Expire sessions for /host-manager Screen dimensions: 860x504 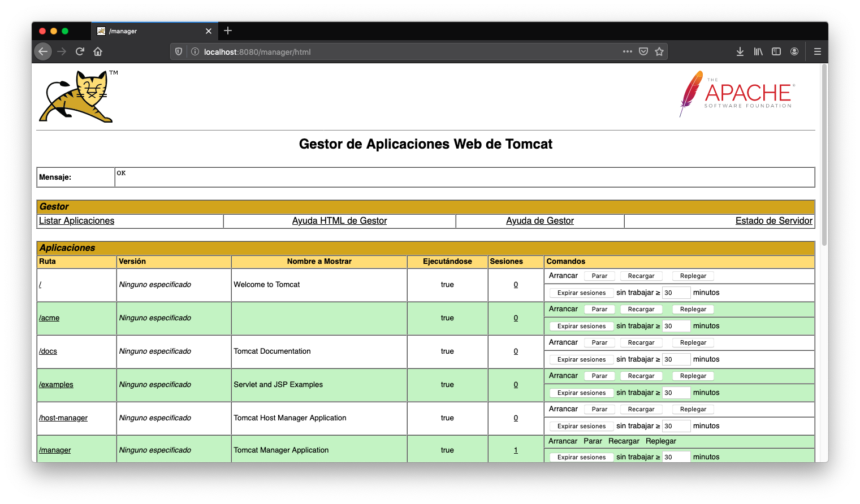581,427
